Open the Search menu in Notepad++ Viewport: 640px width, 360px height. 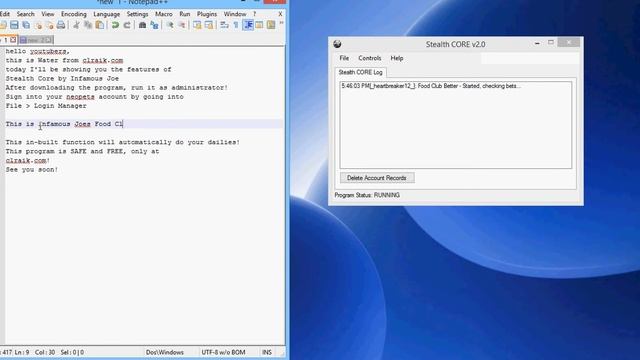point(25,14)
